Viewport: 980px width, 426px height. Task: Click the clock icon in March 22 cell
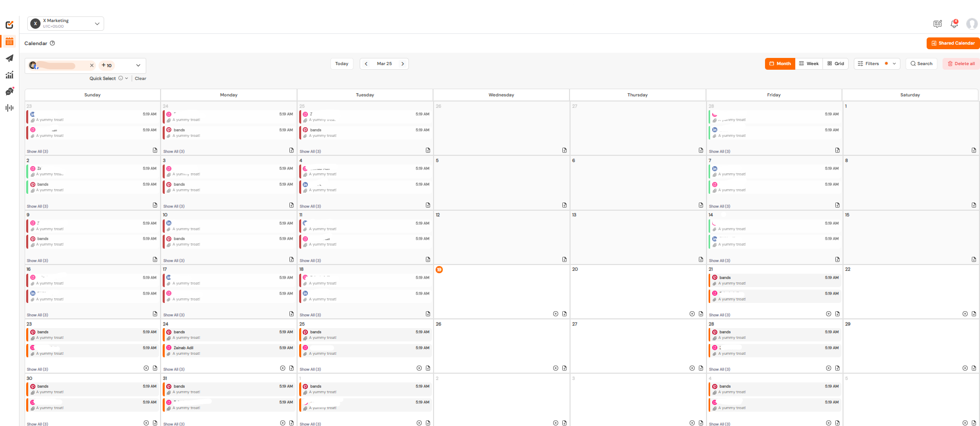coord(965,314)
